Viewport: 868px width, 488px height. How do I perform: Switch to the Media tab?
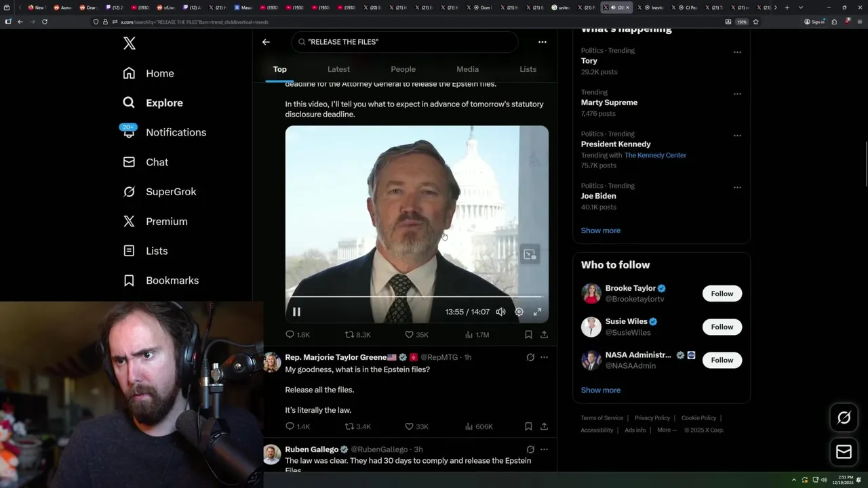(x=467, y=69)
